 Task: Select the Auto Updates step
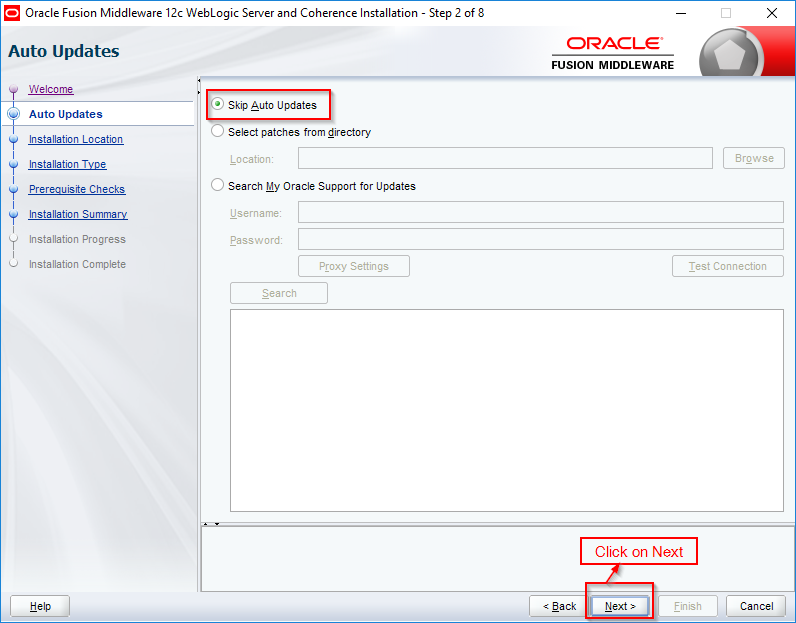point(65,114)
